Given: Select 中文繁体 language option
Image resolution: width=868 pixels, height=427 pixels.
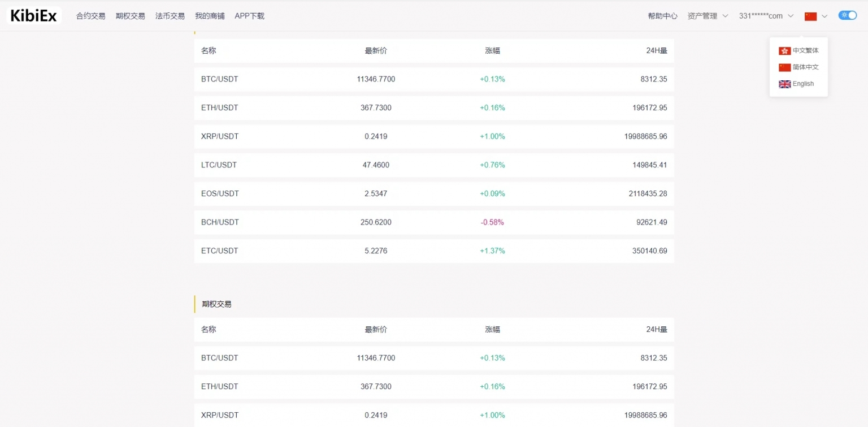Looking at the screenshot, I should tap(805, 51).
